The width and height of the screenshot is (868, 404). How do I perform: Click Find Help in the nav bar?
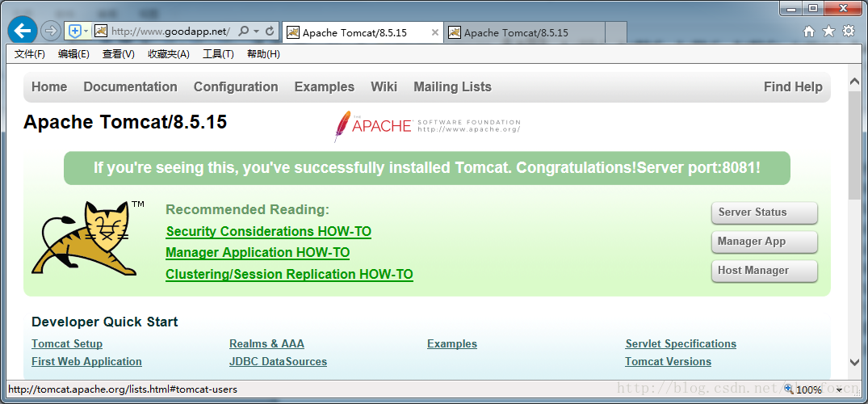[x=793, y=87]
